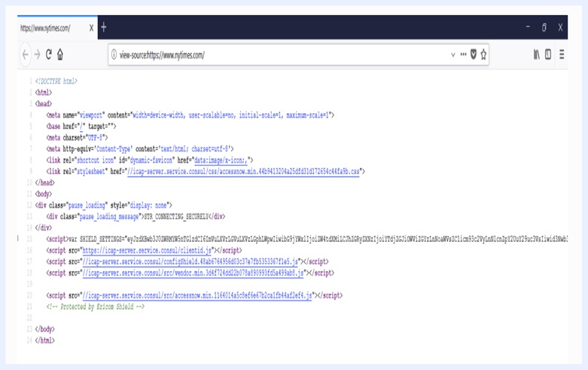Close the nytimes.com tab
This screenshot has height=370, width=588.
pyautogui.click(x=91, y=28)
